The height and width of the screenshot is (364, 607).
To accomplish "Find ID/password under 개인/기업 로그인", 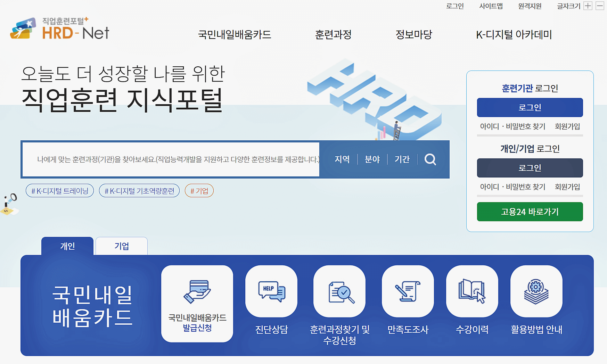I will [512, 187].
